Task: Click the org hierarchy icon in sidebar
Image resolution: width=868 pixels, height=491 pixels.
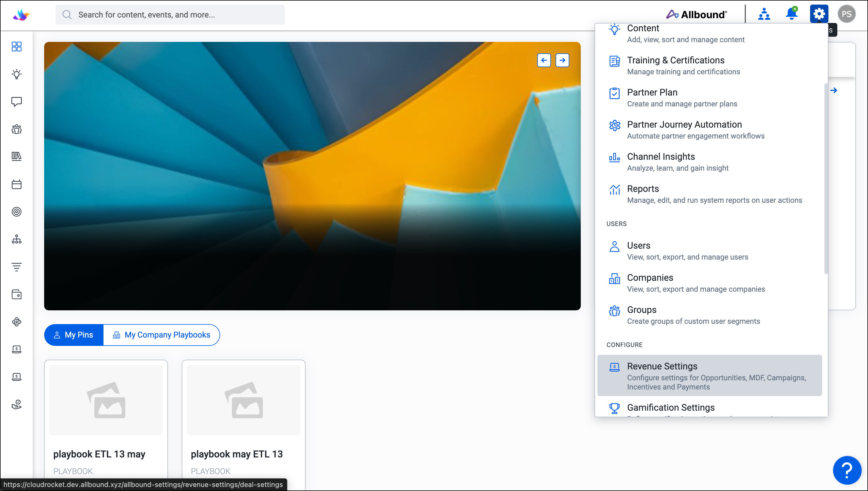Action: click(x=17, y=239)
